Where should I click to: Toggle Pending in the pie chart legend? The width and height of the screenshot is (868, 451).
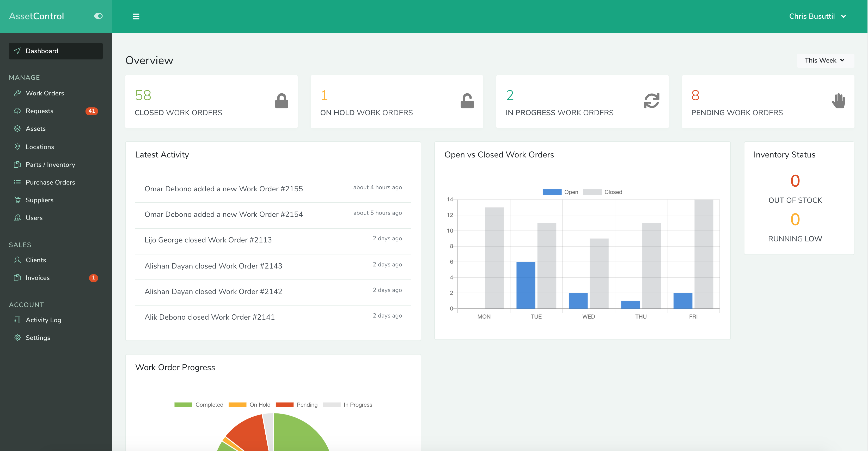[297, 405]
